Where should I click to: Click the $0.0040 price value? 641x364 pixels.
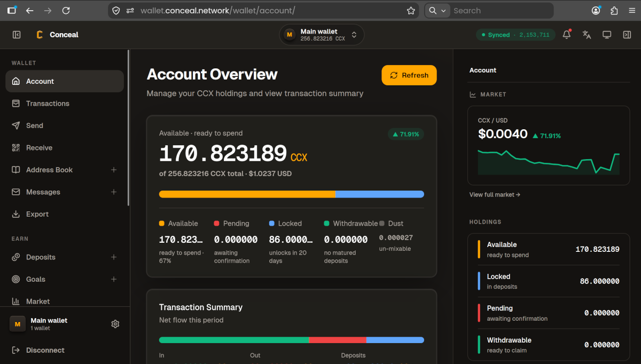503,134
